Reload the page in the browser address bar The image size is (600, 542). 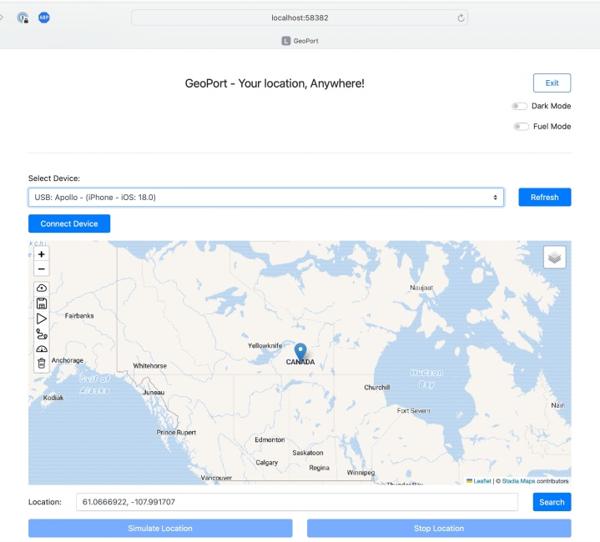(x=461, y=18)
